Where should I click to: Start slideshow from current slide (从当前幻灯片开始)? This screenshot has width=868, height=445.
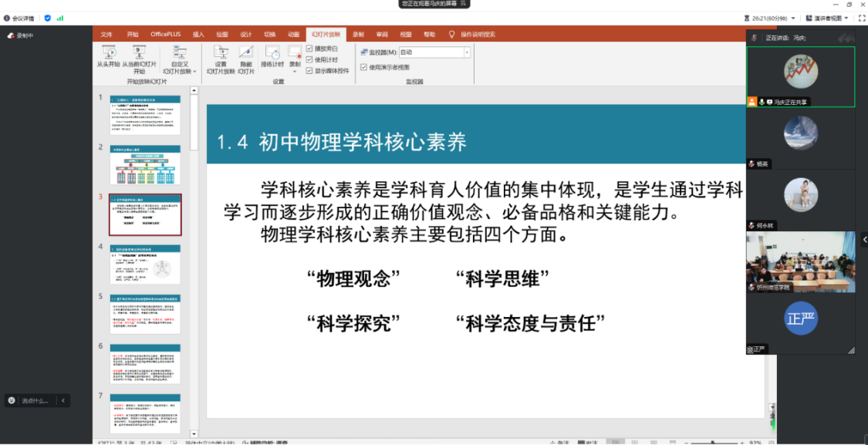click(x=139, y=52)
